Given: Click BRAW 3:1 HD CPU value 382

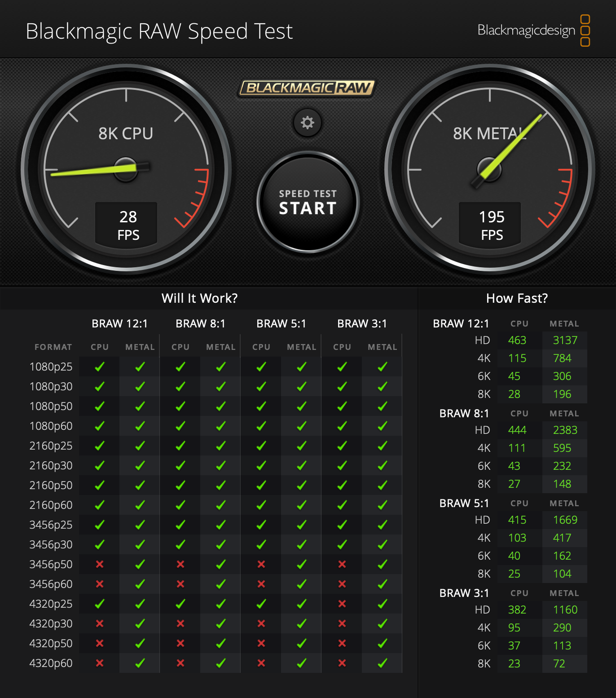Looking at the screenshot, I should click(x=517, y=610).
